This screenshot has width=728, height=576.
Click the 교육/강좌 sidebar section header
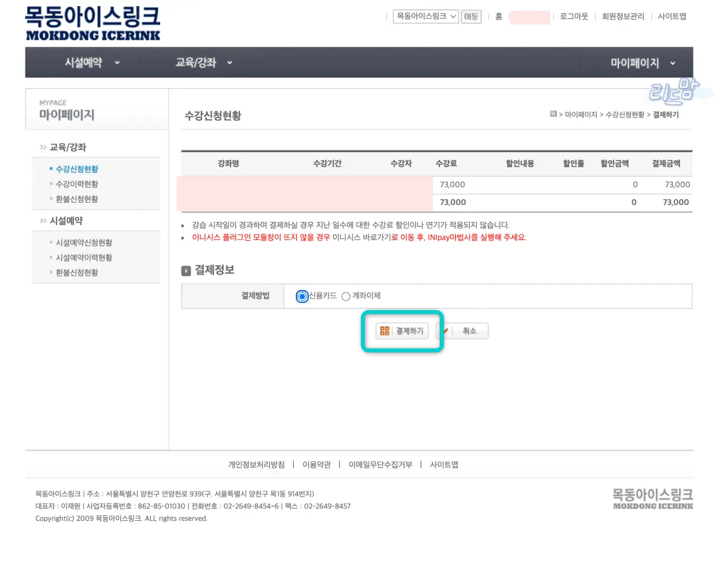(x=68, y=147)
